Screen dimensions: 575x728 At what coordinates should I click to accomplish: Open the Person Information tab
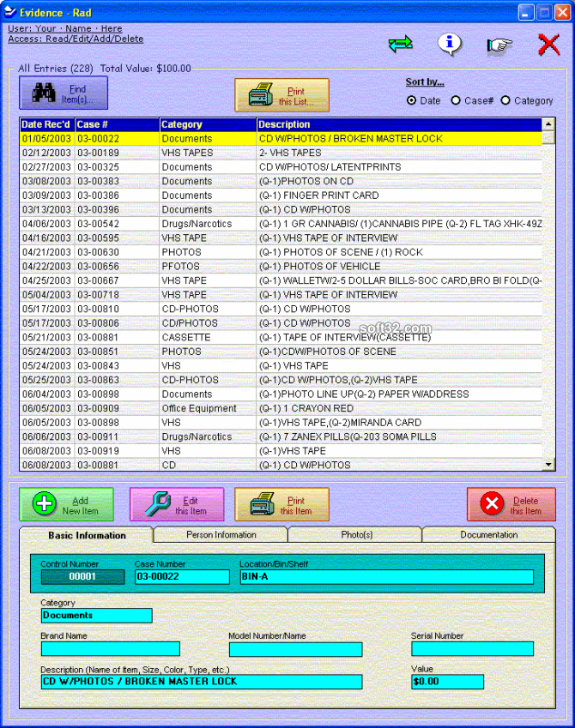pos(221,534)
